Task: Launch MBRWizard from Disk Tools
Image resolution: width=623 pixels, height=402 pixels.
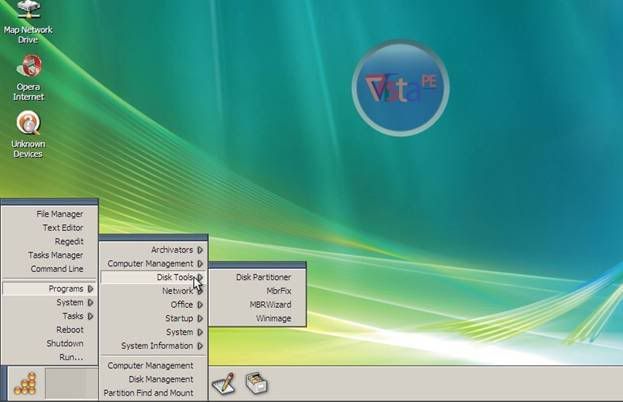Action: (257, 305)
